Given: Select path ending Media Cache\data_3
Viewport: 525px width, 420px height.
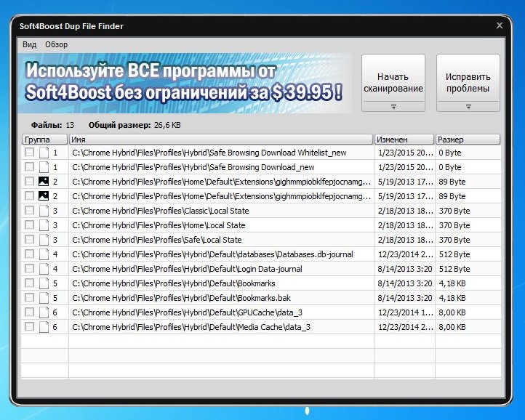Looking at the screenshot, I should click(191, 327).
